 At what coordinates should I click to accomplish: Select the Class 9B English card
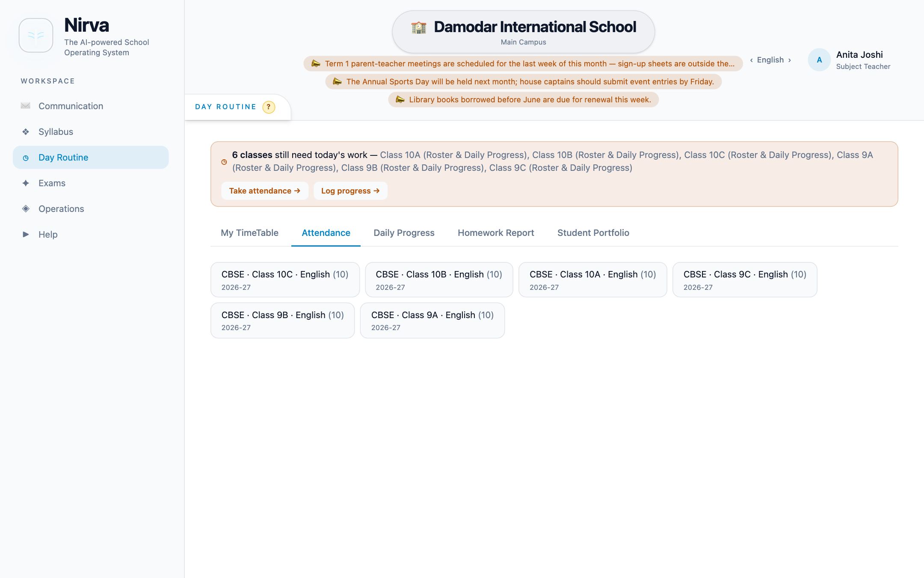[282, 320]
